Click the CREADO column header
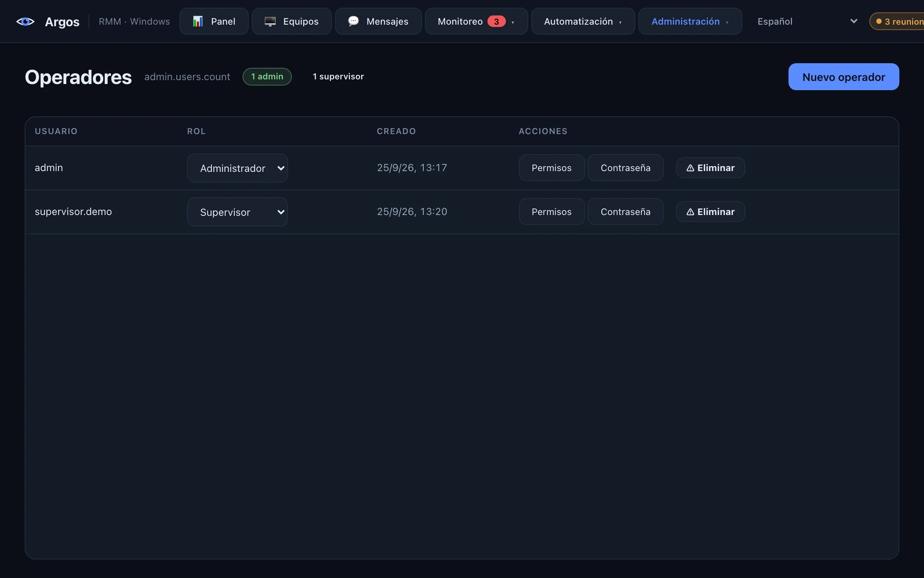Screen dimensions: 924x578 coord(396,131)
